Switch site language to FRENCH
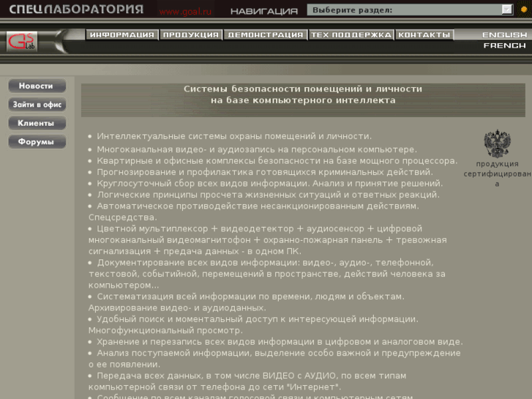The image size is (532, 399). pos(504,45)
